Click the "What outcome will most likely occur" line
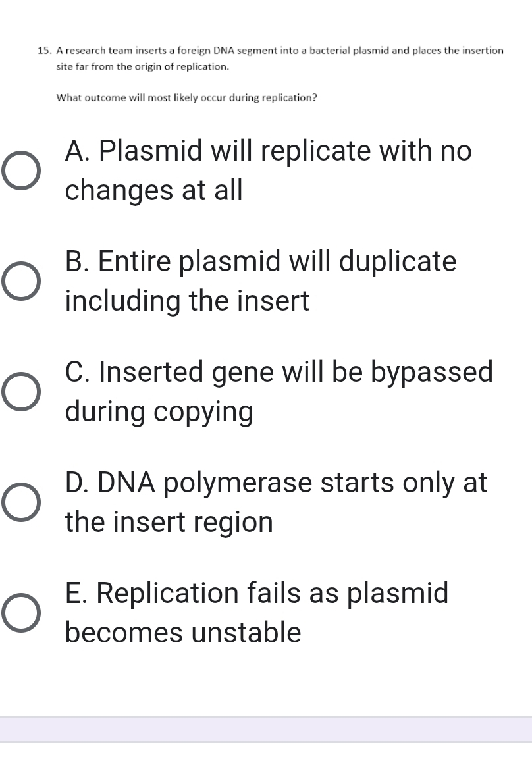The width and height of the screenshot is (532, 759). pos(187,98)
